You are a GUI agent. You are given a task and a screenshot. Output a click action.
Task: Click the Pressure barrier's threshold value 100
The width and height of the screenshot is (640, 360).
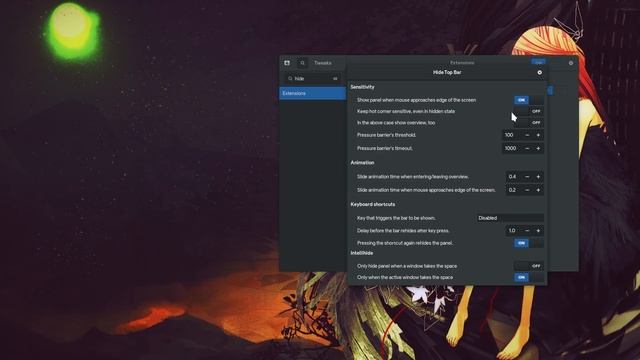(511, 135)
